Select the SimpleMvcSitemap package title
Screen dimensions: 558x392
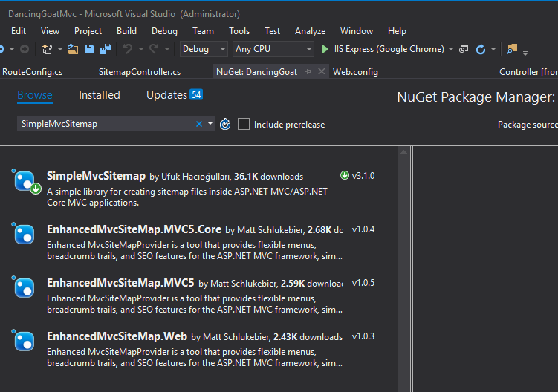pos(96,176)
